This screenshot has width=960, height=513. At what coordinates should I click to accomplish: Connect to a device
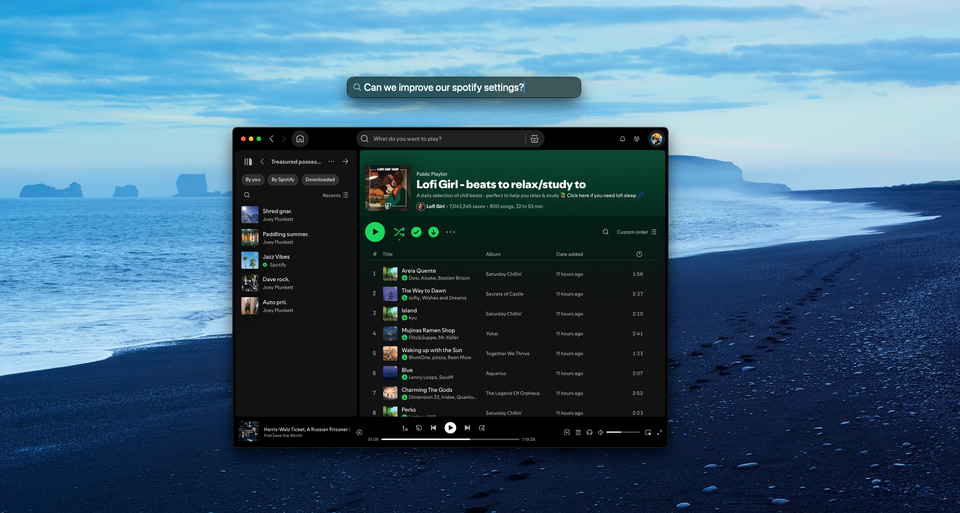pos(590,432)
